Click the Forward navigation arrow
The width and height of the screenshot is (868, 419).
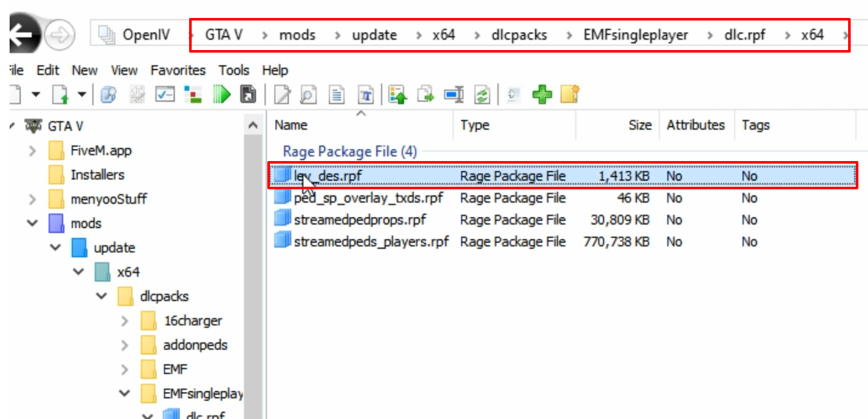60,35
